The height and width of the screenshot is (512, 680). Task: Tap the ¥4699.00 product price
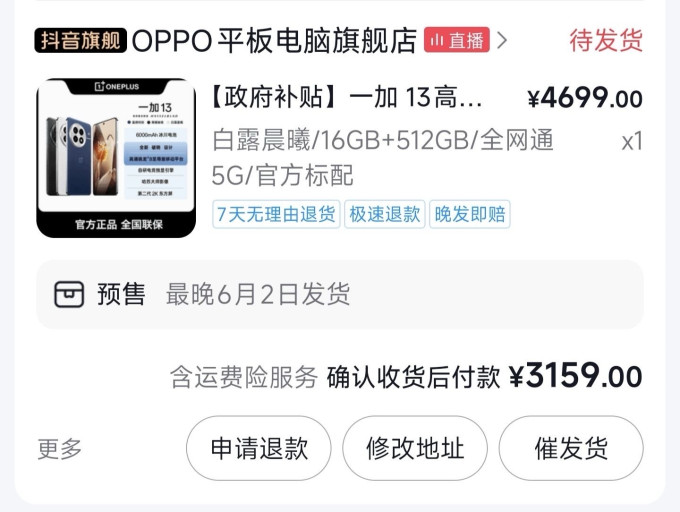pyautogui.click(x=585, y=98)
